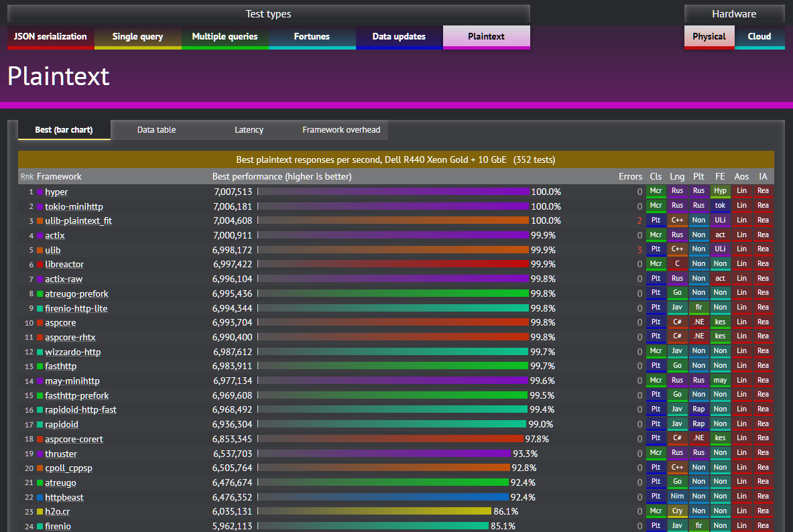The height and width of the screenshot is (532, 793).
Task: Open the Data table view tab
Action: click(x=156, y=130)
